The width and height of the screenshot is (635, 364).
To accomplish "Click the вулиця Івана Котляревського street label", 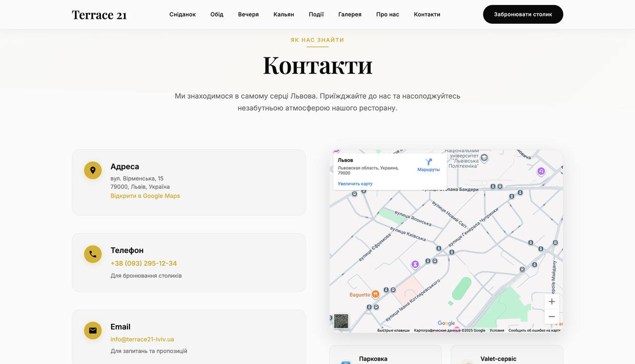I will point(413,300).
